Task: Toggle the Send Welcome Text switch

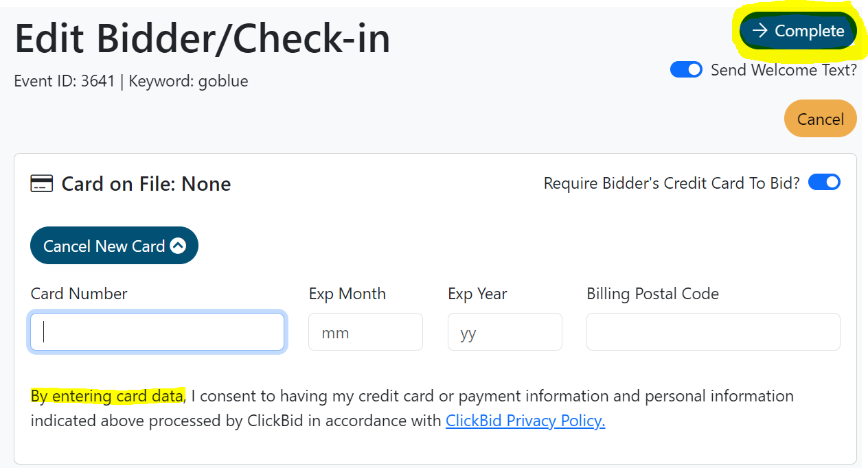Action: click(686, 70)
